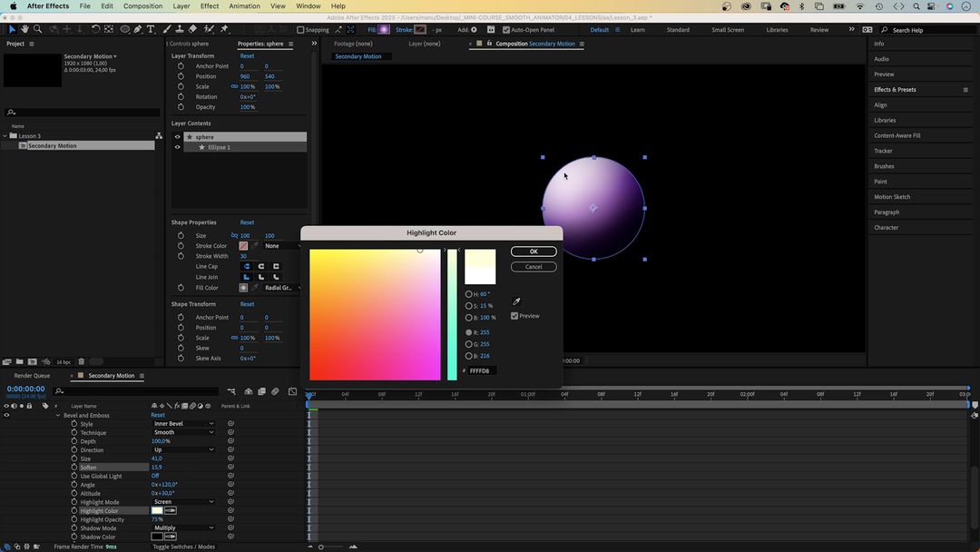
Task: Open the Inner Bevel style dropdown
Action: (184, 423)
